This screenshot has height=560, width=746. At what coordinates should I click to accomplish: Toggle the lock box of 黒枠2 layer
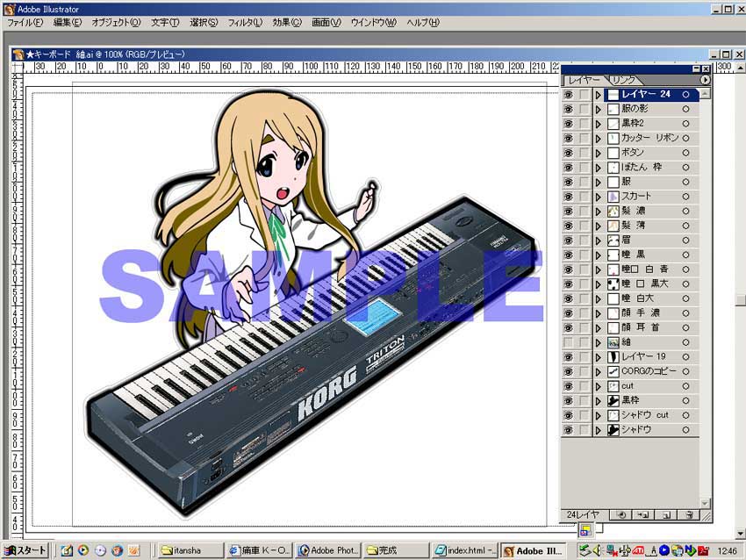click(x=584, y=124)
